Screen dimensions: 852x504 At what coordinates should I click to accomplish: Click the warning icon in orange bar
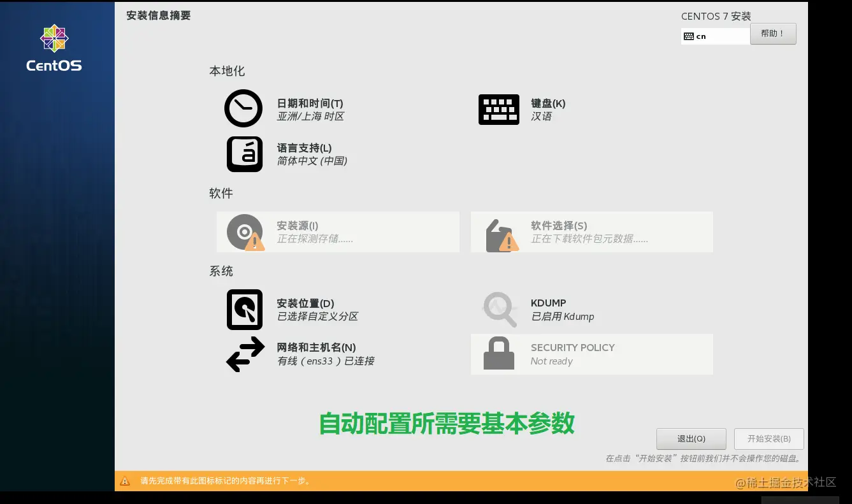pos(125,481)
